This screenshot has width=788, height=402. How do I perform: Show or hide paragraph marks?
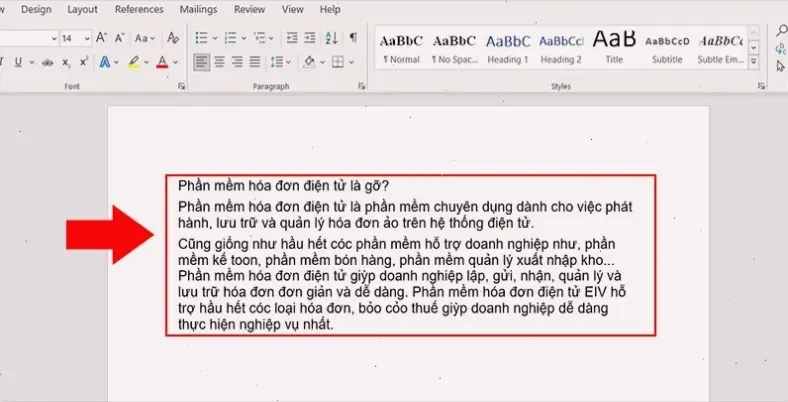[354, 38]
